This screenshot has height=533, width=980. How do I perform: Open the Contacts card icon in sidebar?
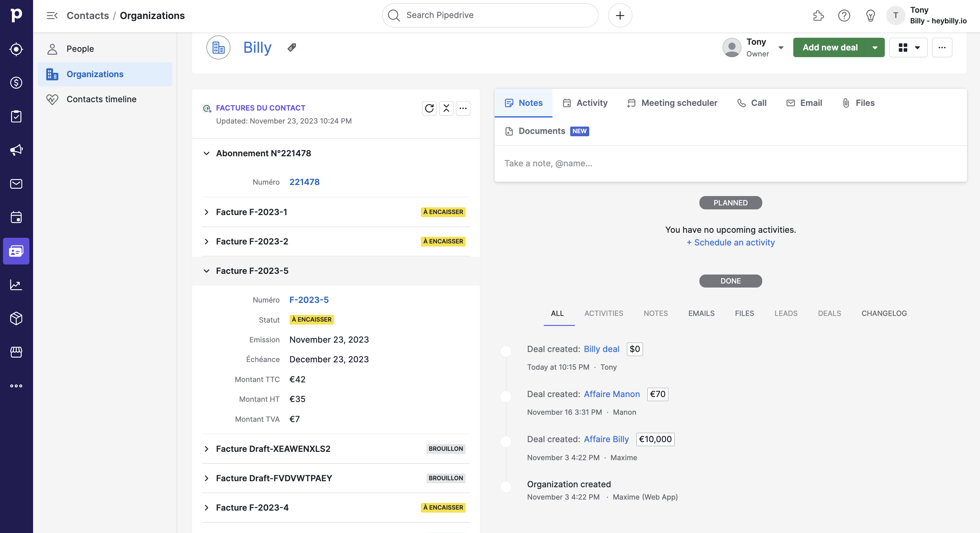point(16,251)
